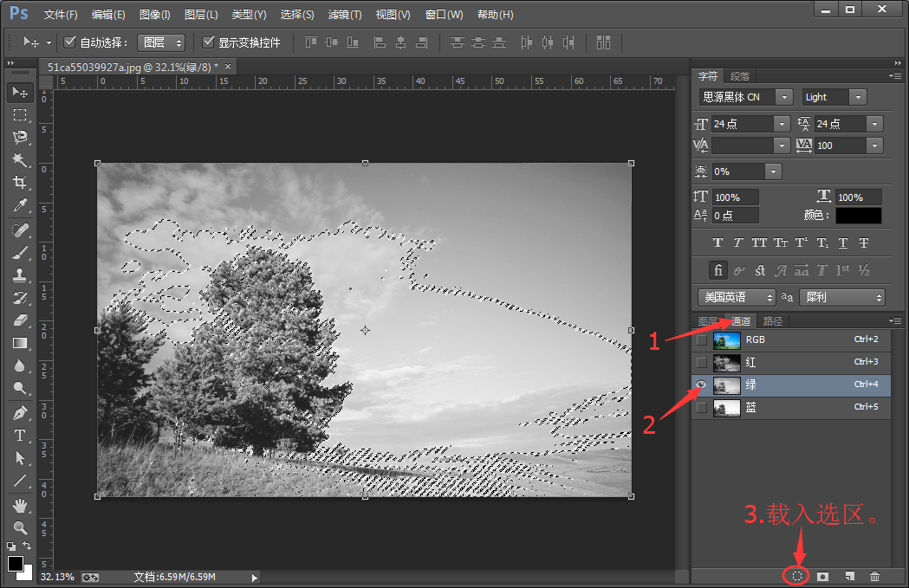The height and width of the screenshot is (588, 909).
Task: Select the Magic Wand tool
Action: (20, 159)
